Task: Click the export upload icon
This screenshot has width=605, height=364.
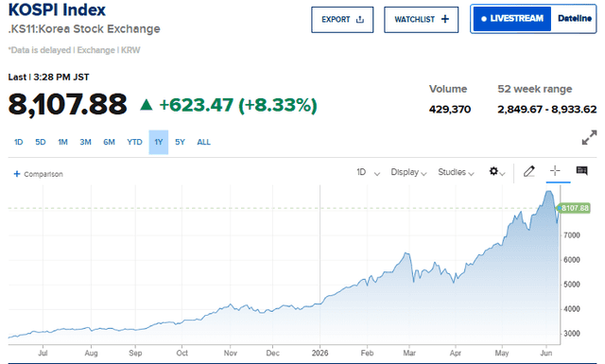Action: tap(360, 19)
